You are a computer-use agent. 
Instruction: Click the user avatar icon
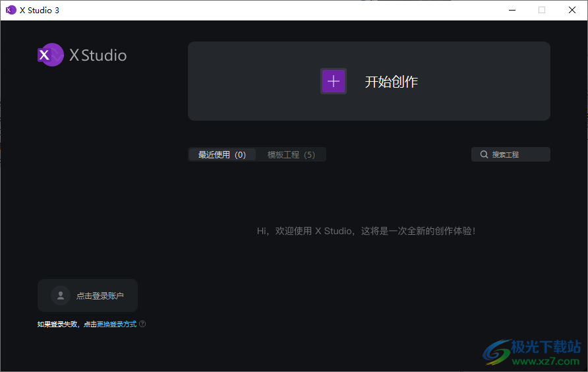(61, 295)
